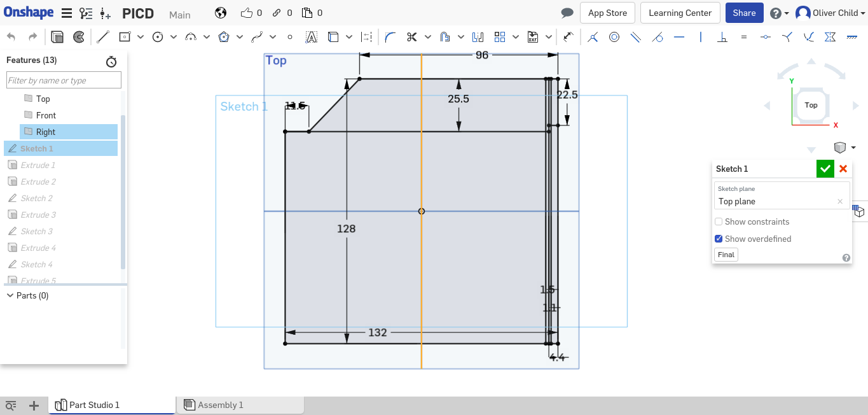
Task: Select the Spline tool
Action: pyautogui.click(x=258, y=36)
